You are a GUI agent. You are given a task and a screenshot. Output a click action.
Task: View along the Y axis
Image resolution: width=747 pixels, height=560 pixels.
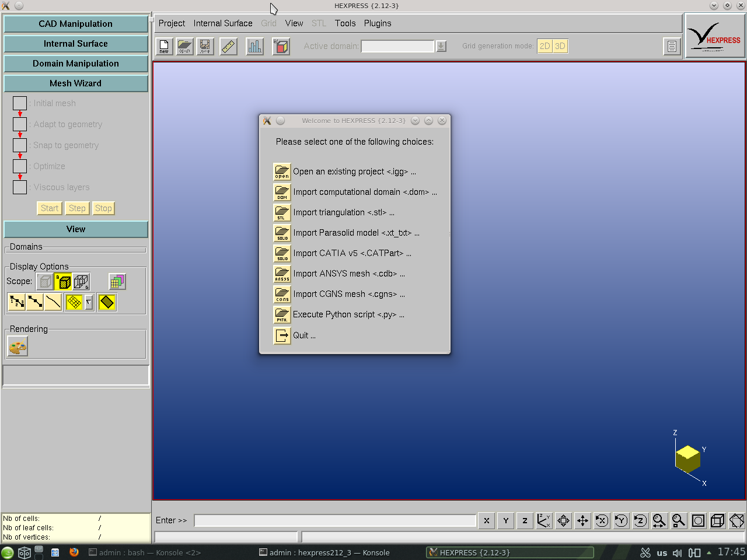coord(506,521)
